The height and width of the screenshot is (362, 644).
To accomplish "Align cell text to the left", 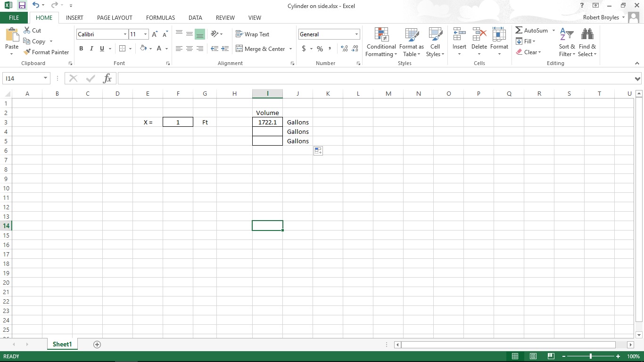I will coord(179,49).
